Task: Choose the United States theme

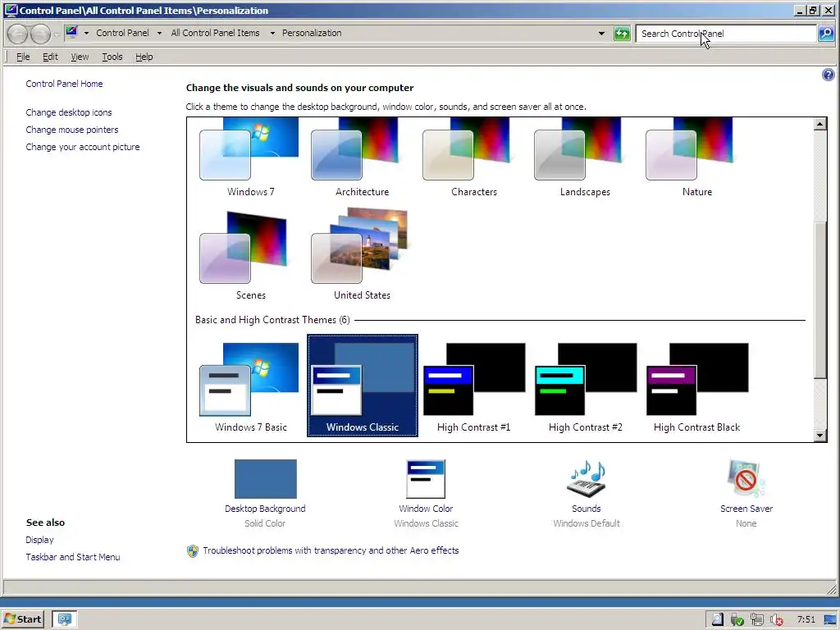Action: tap(362, 255)
